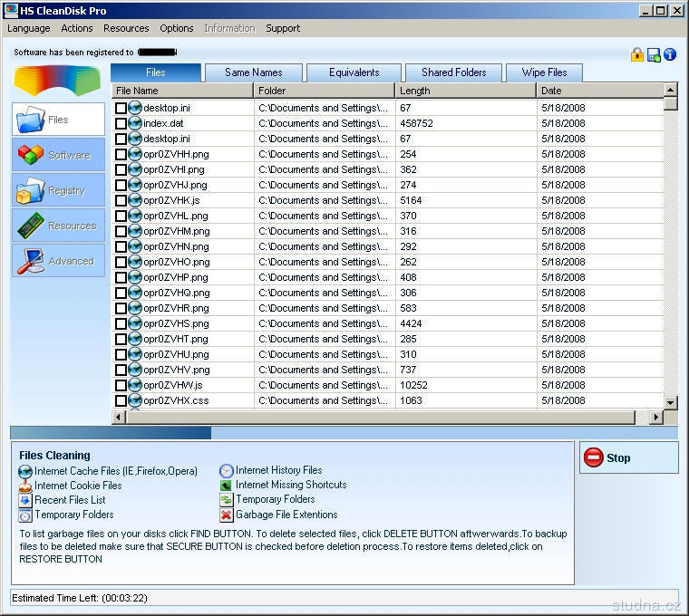Tick the checkbox for opr0ZVHK.js
Viewport: 689px width, 616px height.
coord(121,201)
